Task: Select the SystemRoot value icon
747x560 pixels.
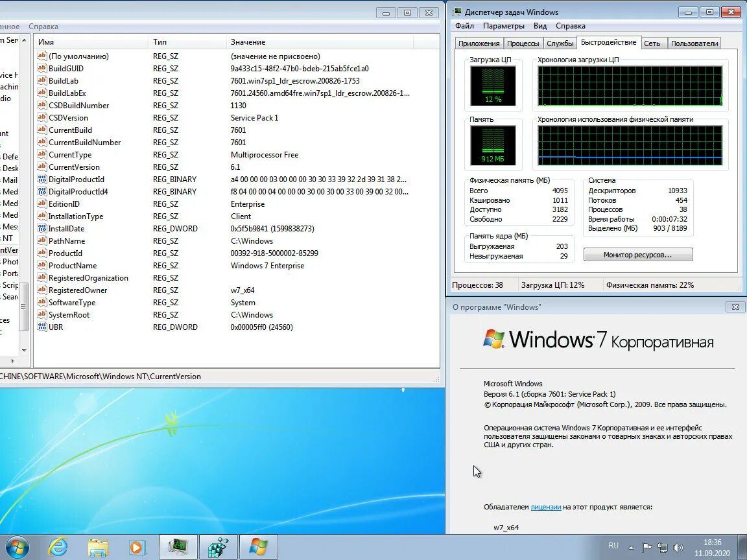Action: tap(42, 314)
